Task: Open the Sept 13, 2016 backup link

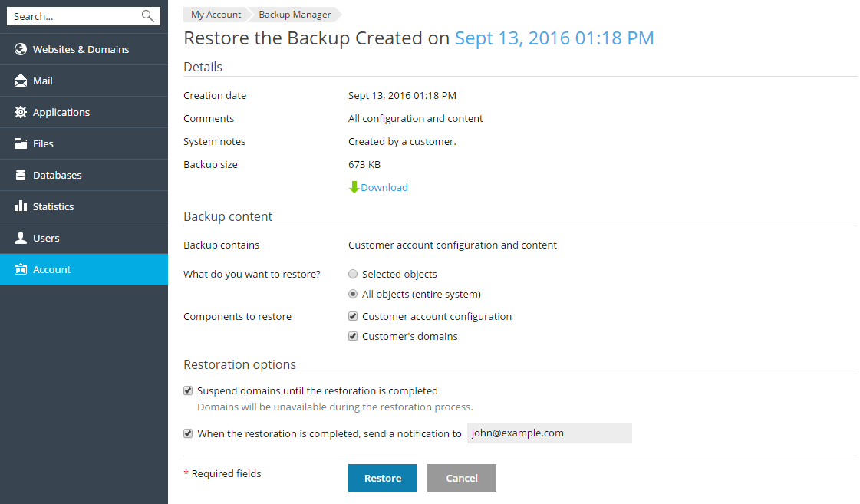Action: 555,38
